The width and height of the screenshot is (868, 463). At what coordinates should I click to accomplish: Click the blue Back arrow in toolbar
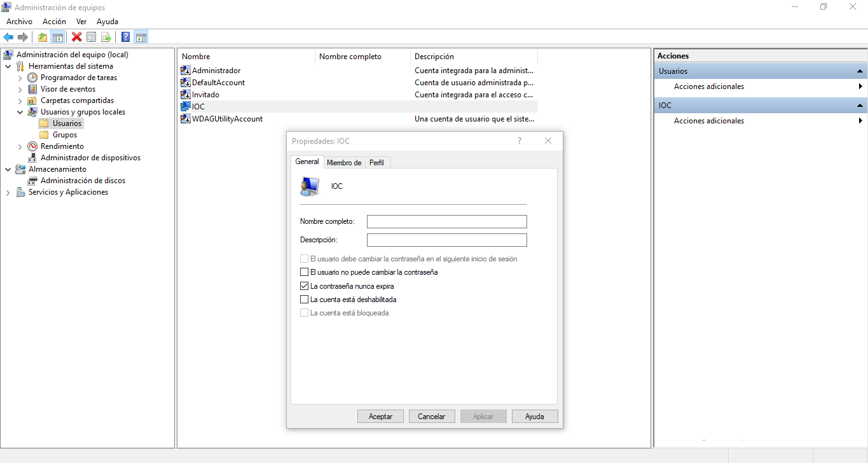(x=8, y=38)
